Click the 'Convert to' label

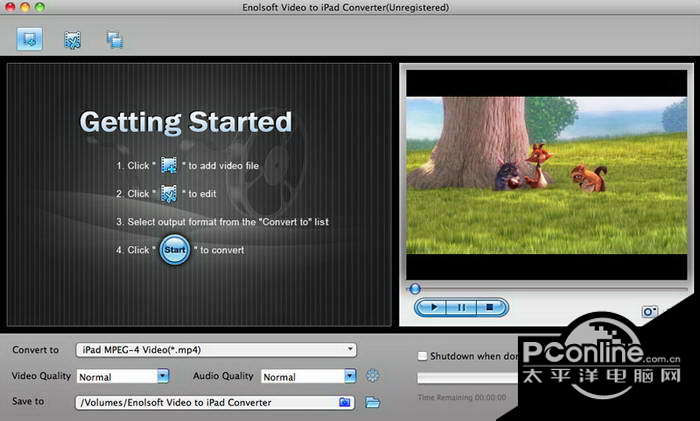(35, 350)
